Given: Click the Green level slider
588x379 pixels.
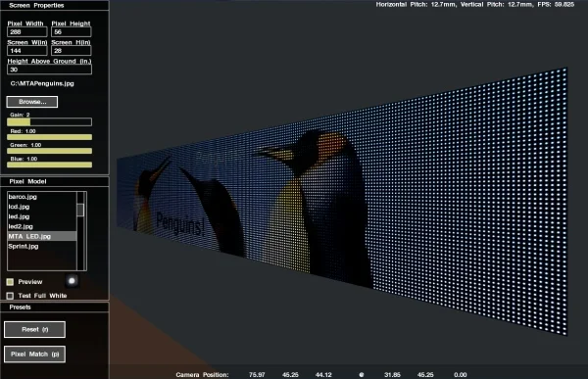Looking at the screenshot, I should click(49, 151).
